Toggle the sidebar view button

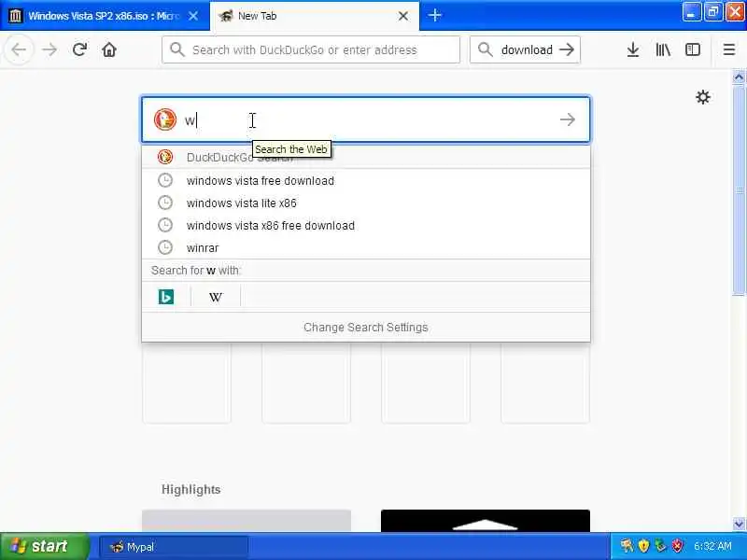693,49
